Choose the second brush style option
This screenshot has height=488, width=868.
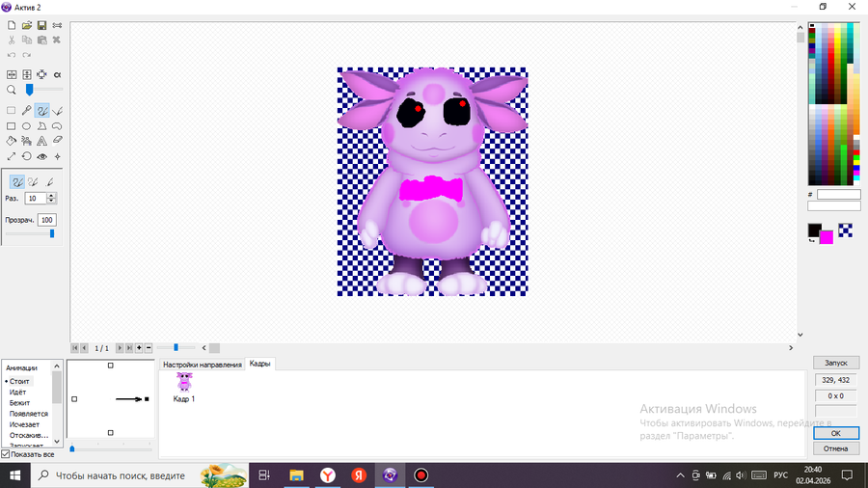tap(33, 182)
